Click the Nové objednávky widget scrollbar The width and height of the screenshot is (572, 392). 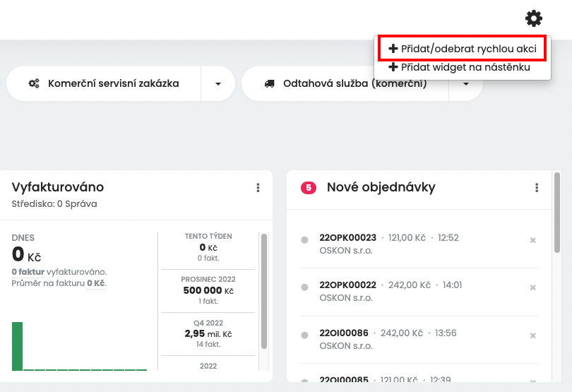coord(556,213)
